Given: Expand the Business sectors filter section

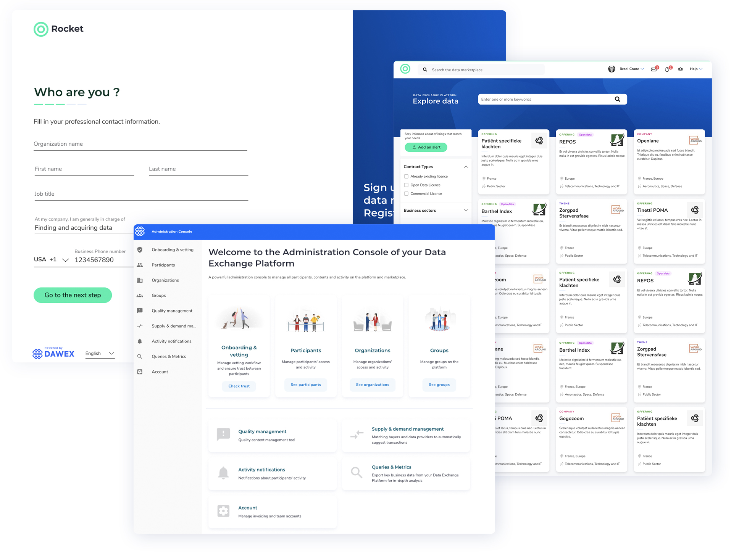Looking at the screenshot, I should [x=466, y=210].
